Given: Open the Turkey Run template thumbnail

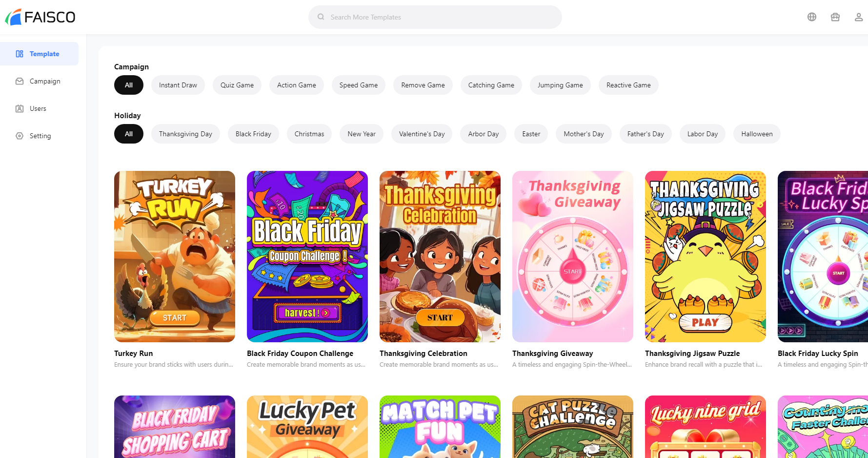Looking at the screenshot, I should tap(175, 256).
